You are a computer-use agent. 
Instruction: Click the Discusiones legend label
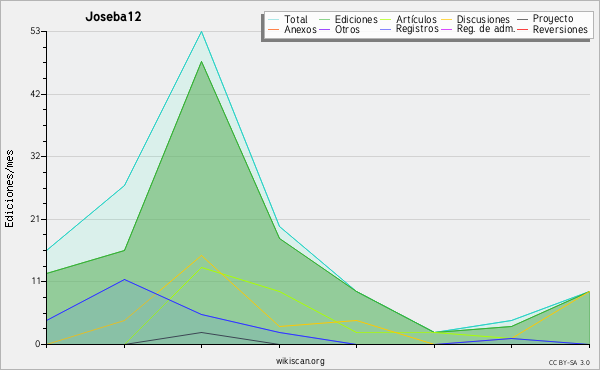[483, 19]
